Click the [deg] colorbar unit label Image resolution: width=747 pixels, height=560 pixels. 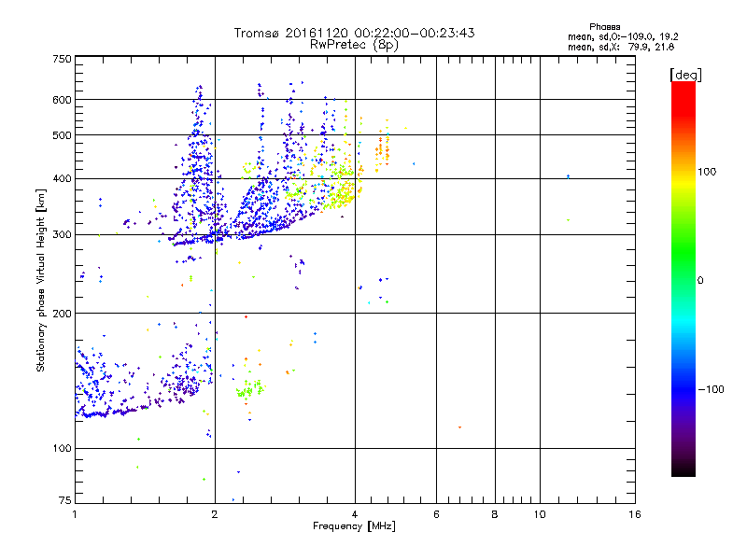(x=685, y=74)
